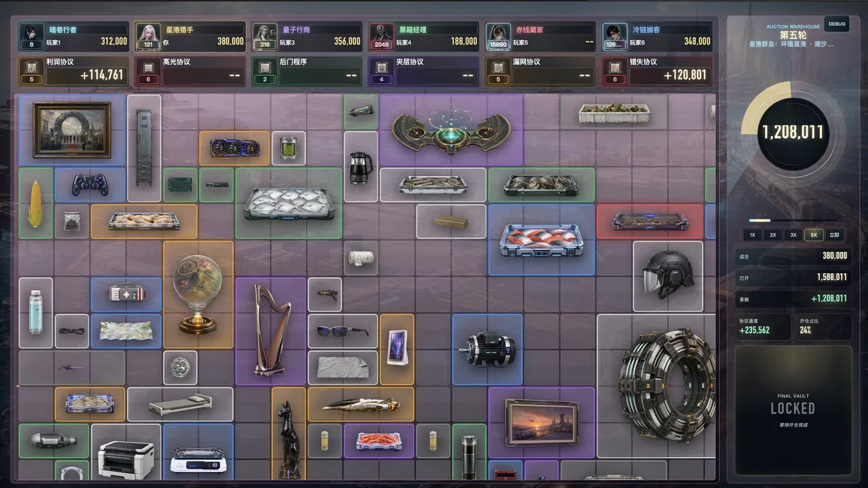
Task: Open the 冷链掮客 player card
Action: point(656,36)
